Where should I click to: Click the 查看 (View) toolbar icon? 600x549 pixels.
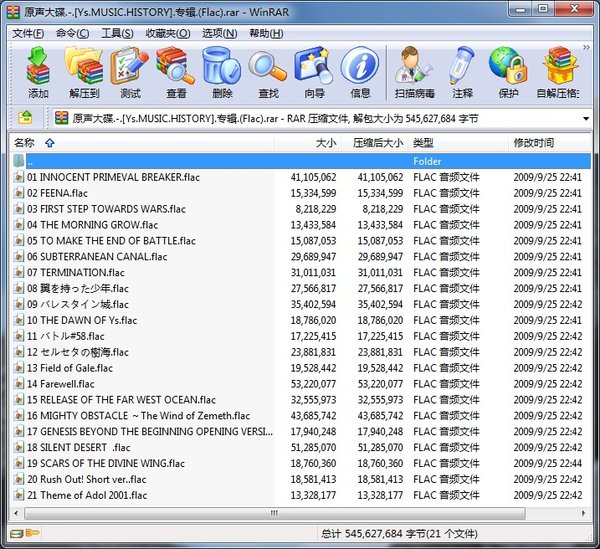coord(176,66)
